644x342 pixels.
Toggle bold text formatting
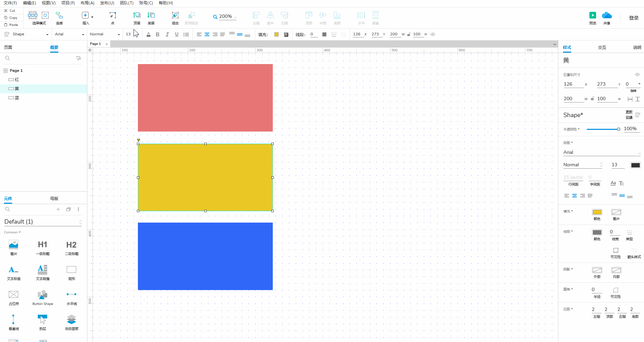[157, 34]
